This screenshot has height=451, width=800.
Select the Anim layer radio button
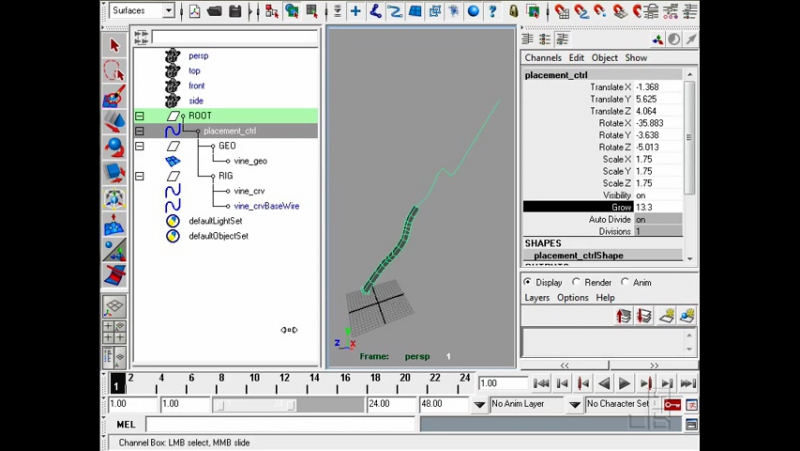click(x=625, y=282)
